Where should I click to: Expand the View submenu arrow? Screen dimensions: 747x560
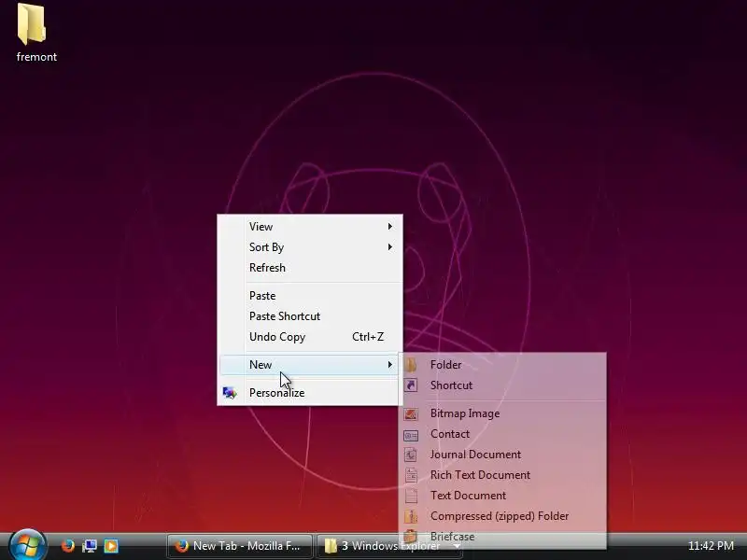[389, 227]
